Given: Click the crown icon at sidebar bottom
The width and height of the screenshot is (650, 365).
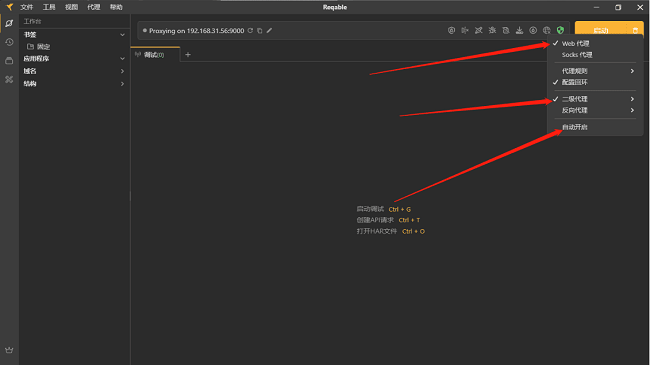Looking at the screenshot, I should click(9, 350).
